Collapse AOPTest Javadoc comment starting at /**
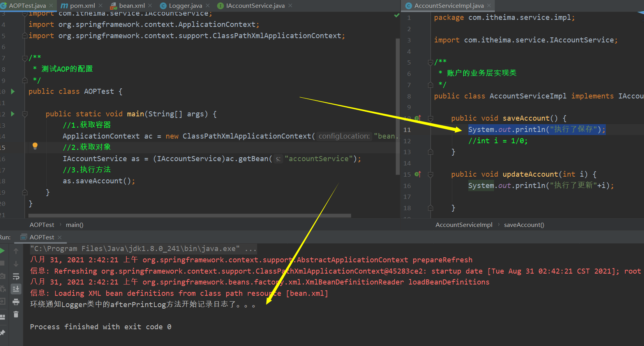Image resolution: width=644 pixels, height=346 pixels. 25,58
